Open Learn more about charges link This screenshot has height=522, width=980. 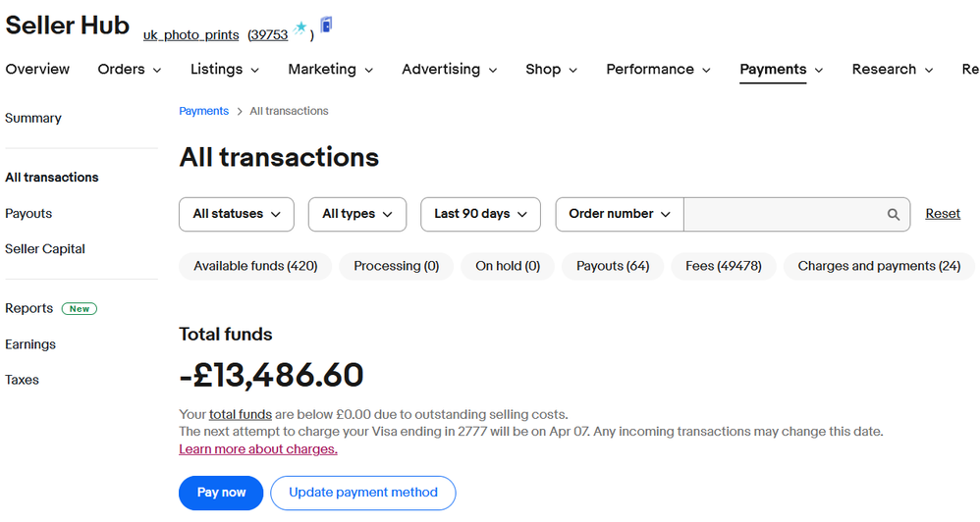coord(258,449)
